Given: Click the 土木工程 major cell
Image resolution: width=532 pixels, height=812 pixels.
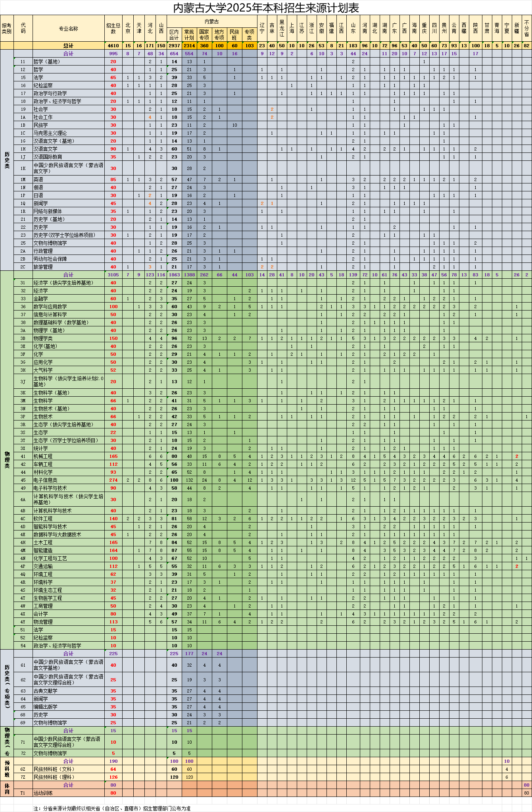Looking at the screenshot, I should coord(69,542).
